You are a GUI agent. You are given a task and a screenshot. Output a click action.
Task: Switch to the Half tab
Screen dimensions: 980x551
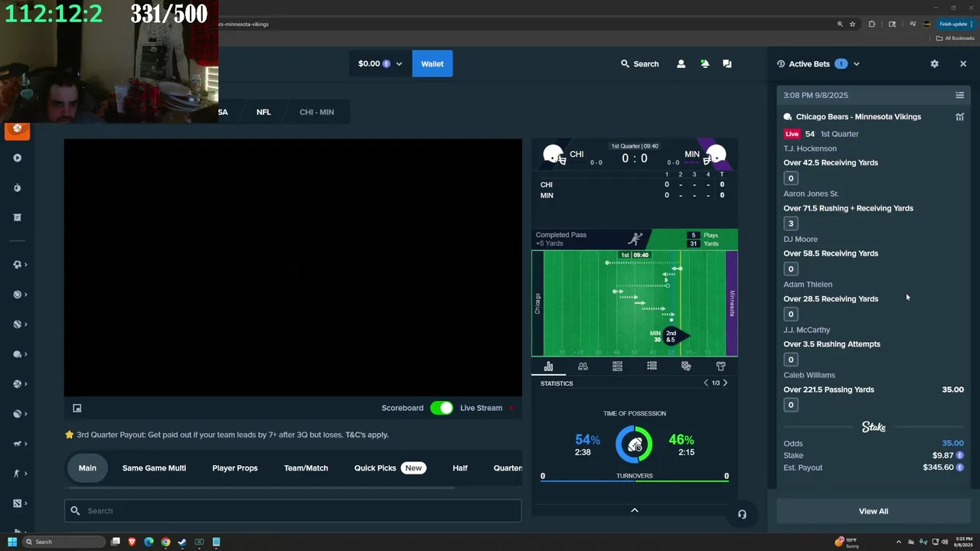click(460, 468)
